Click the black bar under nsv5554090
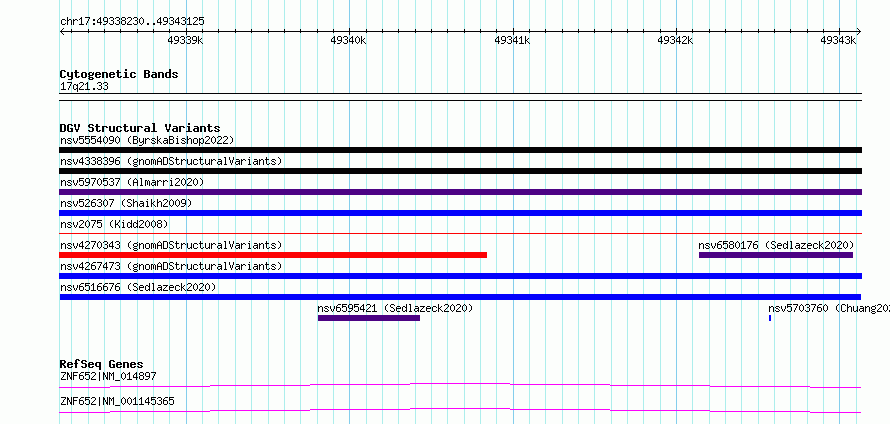 tap(460, 150)
